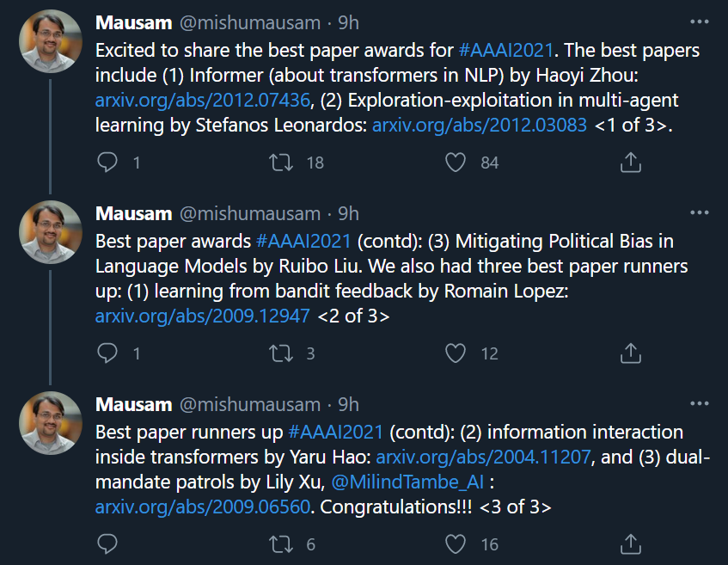Share the first tweet in the thread
Viewport: 728px width, 565px height.
(x=631, y=162)
